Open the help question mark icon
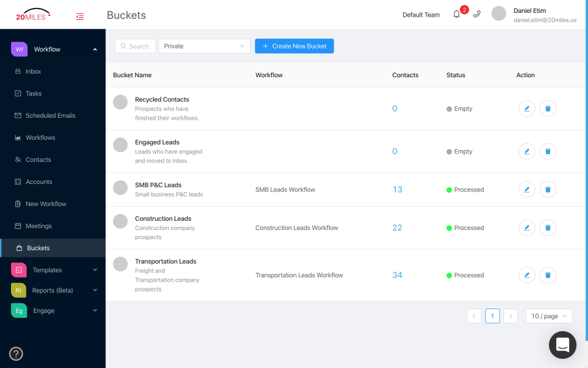The image size is (588, 368). coord(15,354)
